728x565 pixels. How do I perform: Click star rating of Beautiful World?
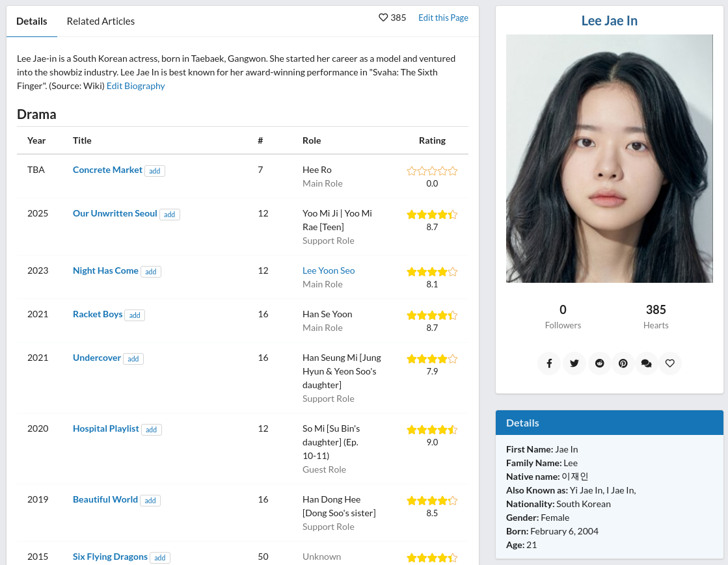(432, 501)
